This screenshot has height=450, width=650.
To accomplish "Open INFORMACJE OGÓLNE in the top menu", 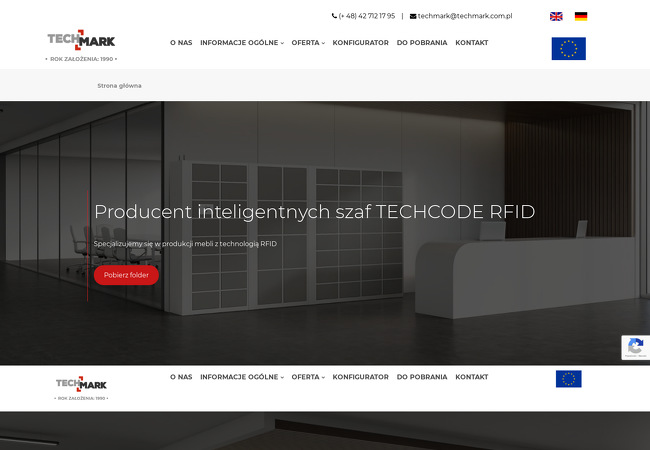I will tap(239, 43).
